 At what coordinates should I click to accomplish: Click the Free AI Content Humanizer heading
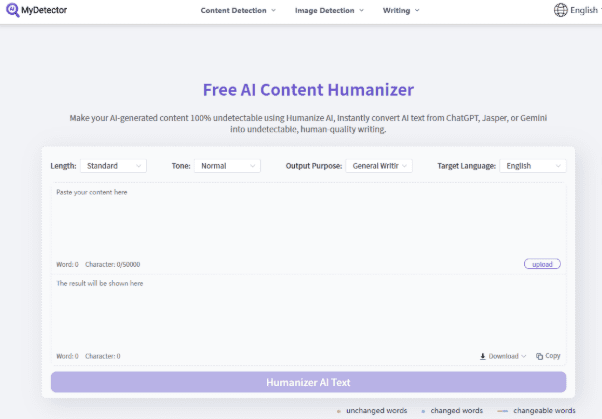point(308,89)
